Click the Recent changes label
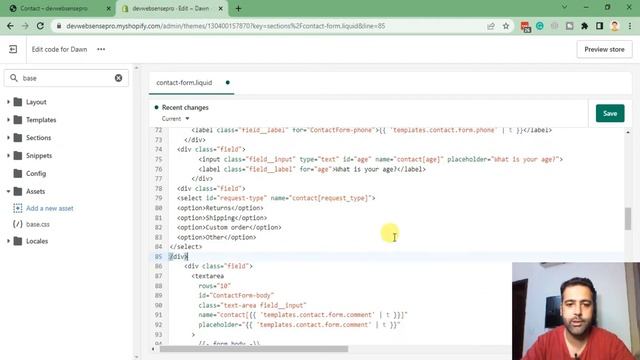 (185, 107)
